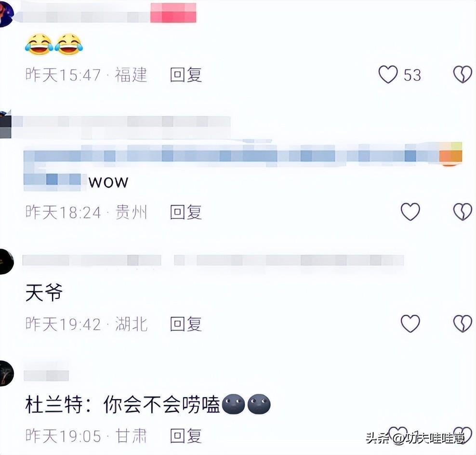Open avatar of the '杜兰特' commenter
476x455 pixels.
[x=6, y=373]
